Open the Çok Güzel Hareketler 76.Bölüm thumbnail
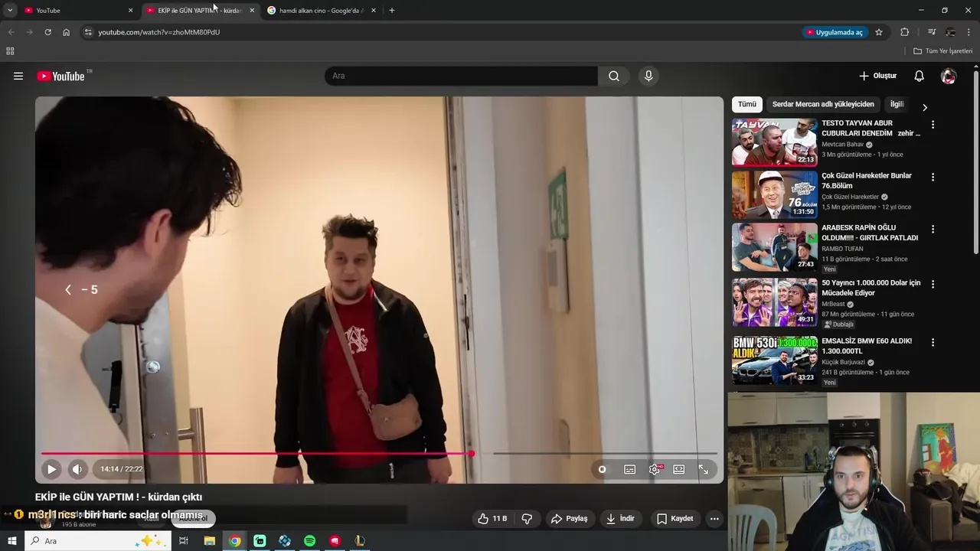This screenshot has height=551, width=980. (x=774, y=194)
